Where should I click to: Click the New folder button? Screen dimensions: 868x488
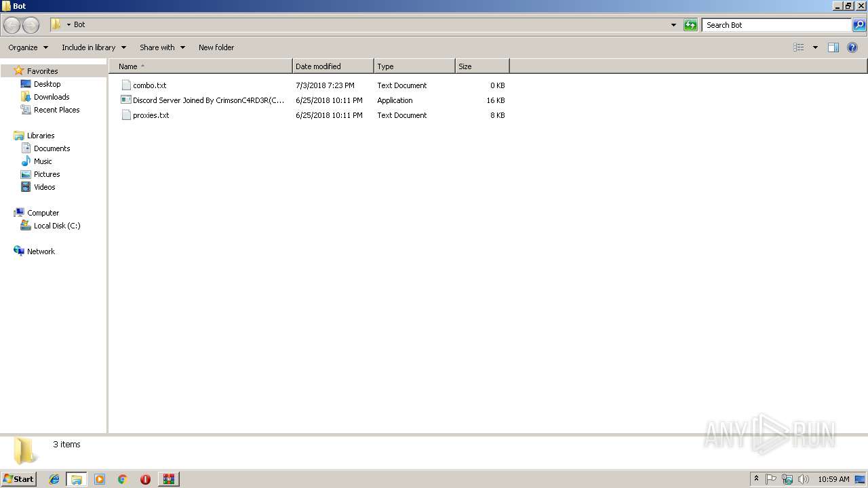click(216, 47)
